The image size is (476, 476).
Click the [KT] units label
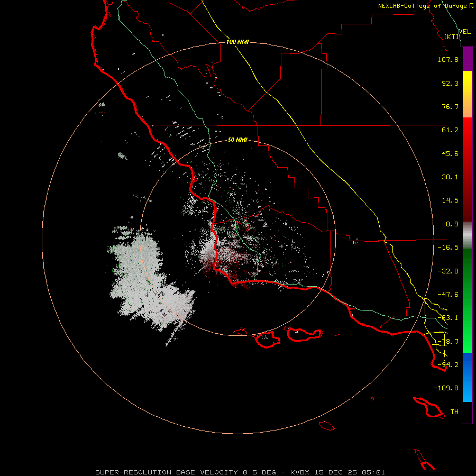452,36
